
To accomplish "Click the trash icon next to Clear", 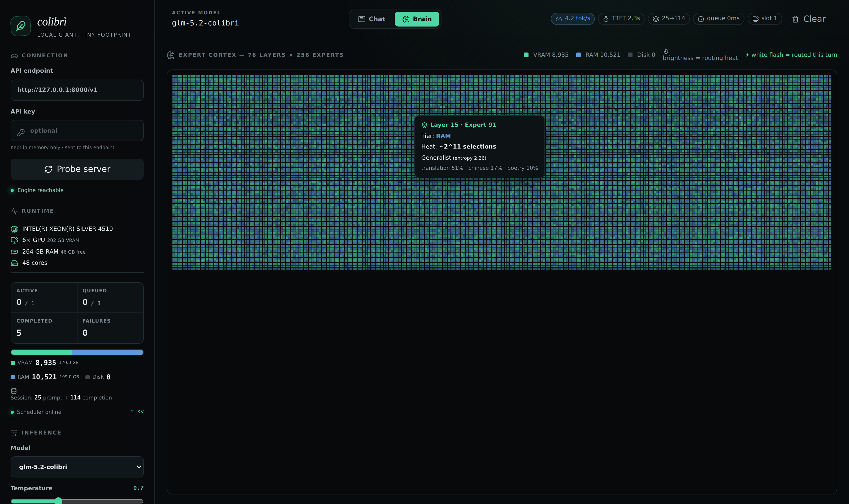I will click(x=795, y=19).
